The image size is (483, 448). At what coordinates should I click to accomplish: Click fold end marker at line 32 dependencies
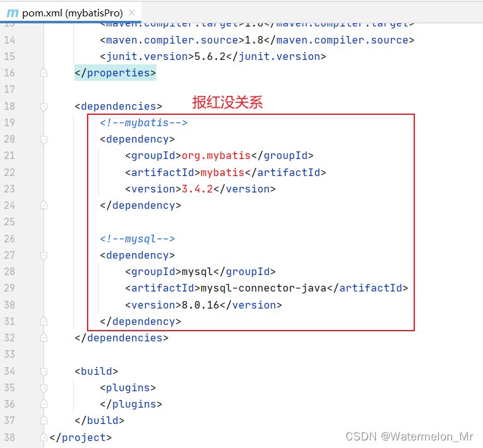(x=44, y=338)
